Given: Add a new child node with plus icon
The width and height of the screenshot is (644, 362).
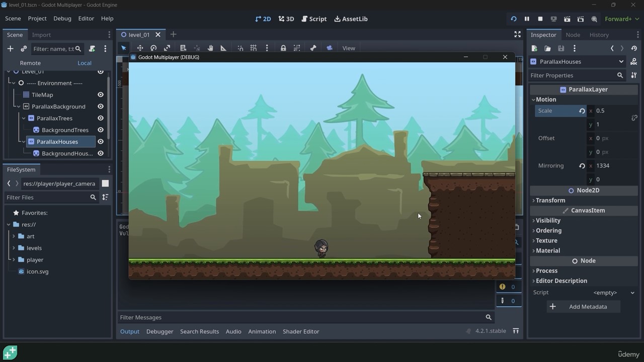Looking at the screenshot, I should pos(10,49).
